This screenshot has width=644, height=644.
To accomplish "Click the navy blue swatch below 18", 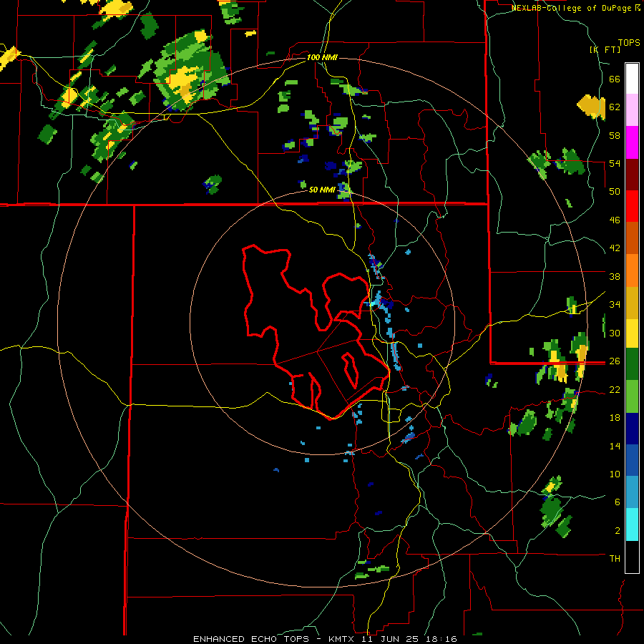I will (632, 429).
